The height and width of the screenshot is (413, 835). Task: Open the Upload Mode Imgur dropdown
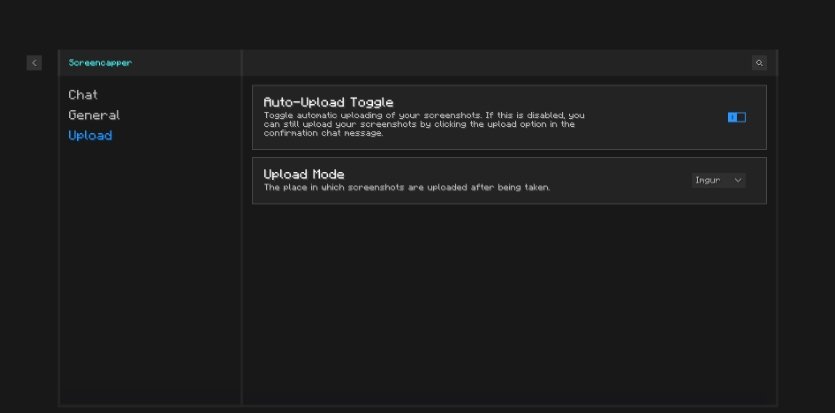click(x=718, y=180)
